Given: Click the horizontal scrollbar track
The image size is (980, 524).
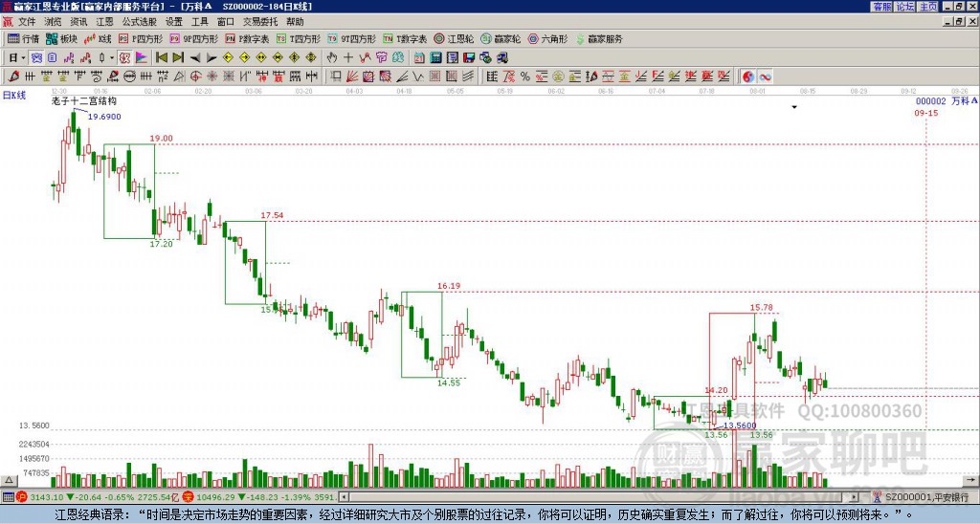Looking at the screenshot, I should (599, 497).
